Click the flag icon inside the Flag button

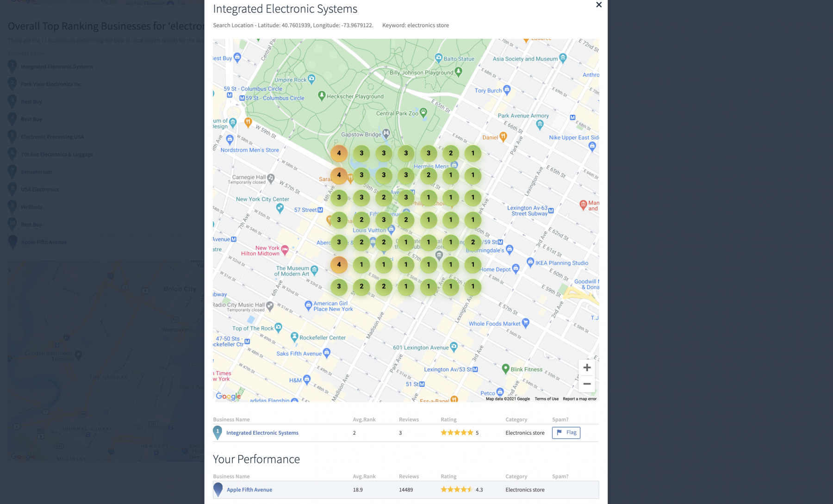(x=559, y=433)
